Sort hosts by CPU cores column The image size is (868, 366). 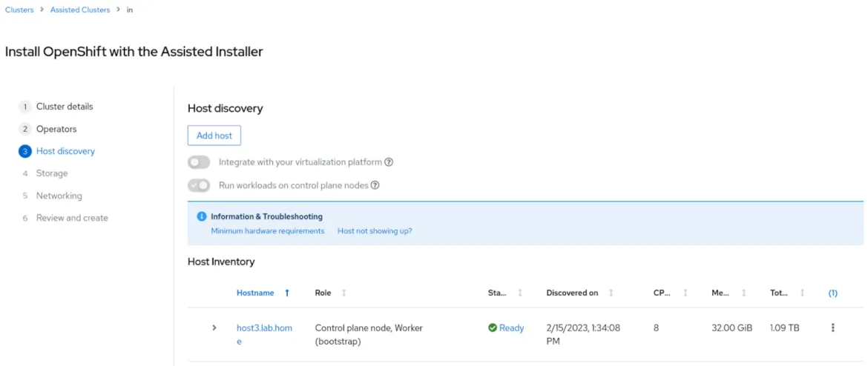click(685, 293)
